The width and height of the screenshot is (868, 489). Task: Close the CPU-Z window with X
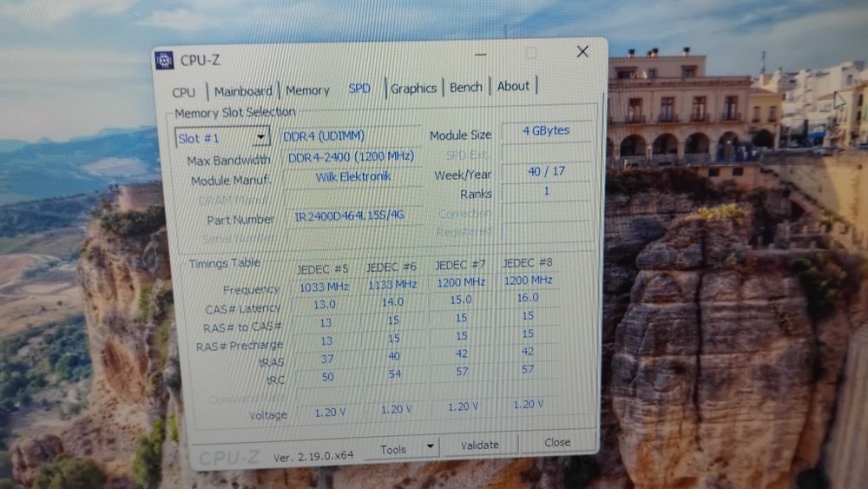click(582, 51)
